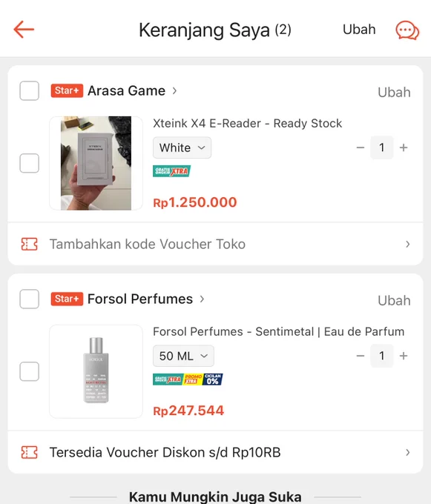The image size is (431, 504).
Task: Expand Tersedia Voucher Diskon s/d Rp10RB row
Action: coord(215,452)
